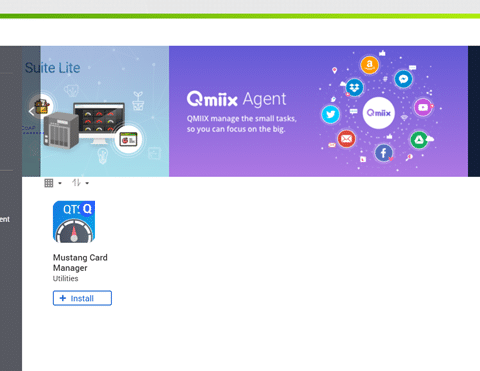Image resolution: width=480 pixels, height=371 pixels.
Task: Open the grid view mode dropdown
Action: [x=53, y=183]
